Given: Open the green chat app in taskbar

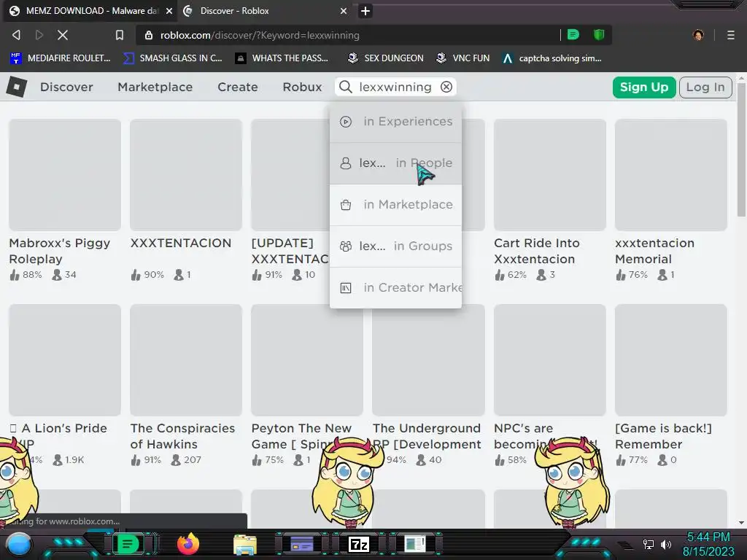Looking at the screenshot, I should tap(127, 544).
